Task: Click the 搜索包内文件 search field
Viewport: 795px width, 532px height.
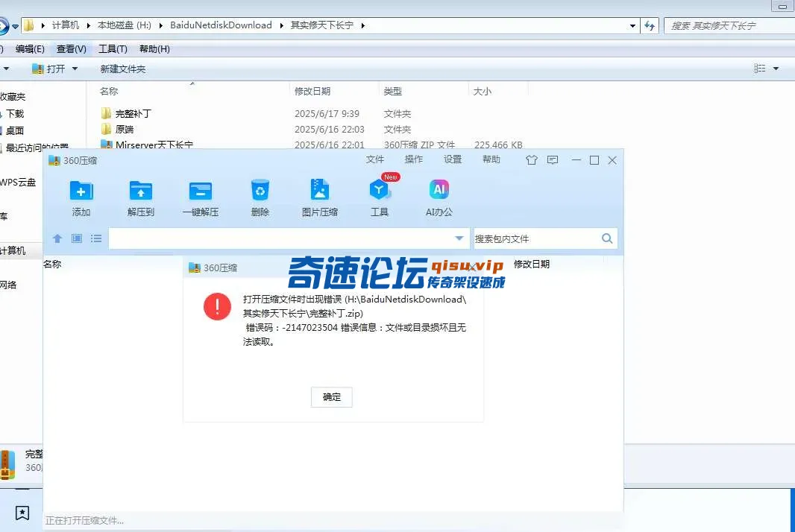Action: coord(537,238)
